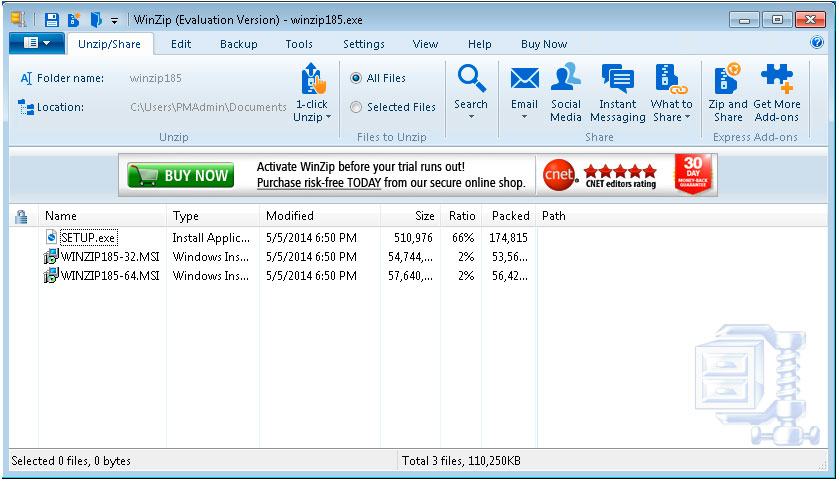Open the Edit ribbon tab
This screenshot has height=480, width=839.
click(181, 44)
